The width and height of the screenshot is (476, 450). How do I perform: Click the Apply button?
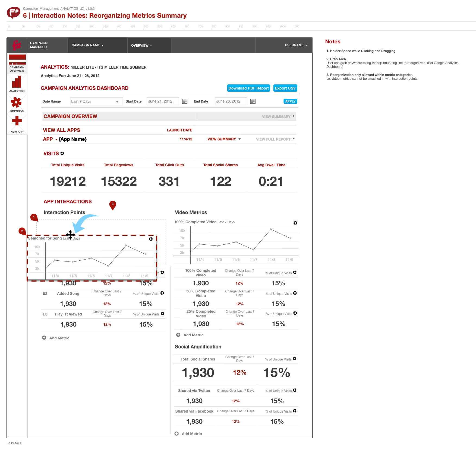click(x=290, y=101)
